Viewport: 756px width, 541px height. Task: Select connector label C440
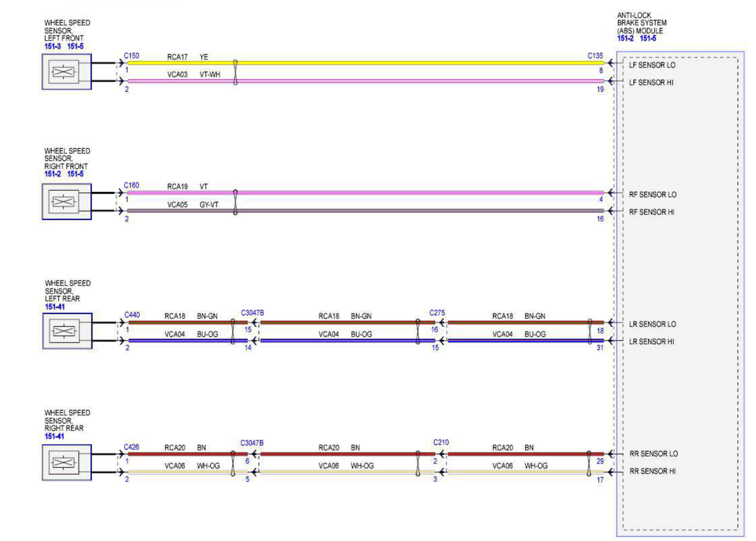(132, 315)
